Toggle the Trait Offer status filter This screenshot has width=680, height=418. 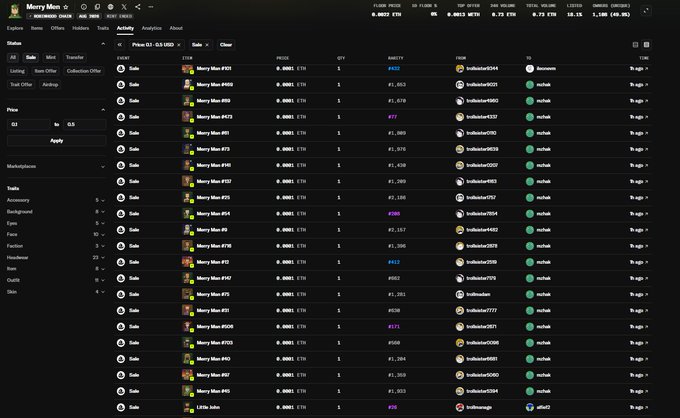coord(21,85)
